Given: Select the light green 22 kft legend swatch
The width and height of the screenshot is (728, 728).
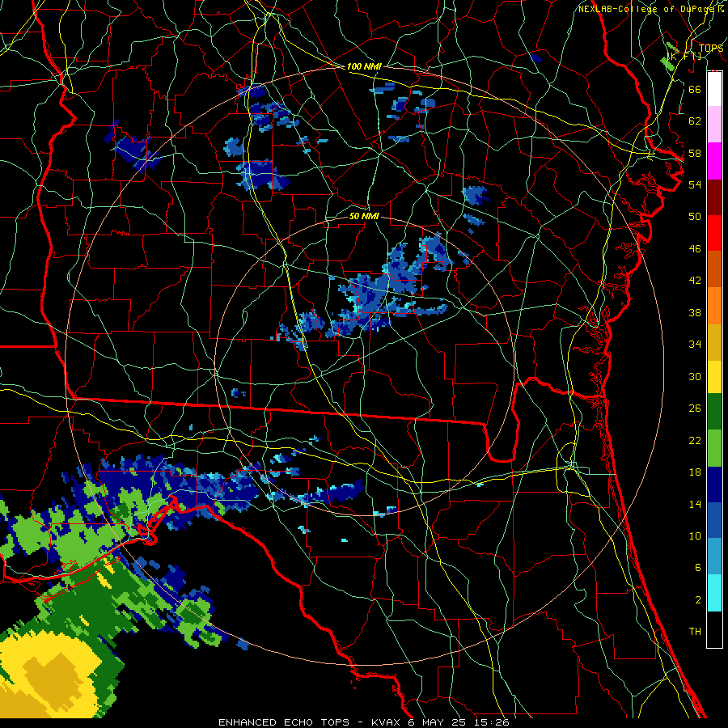Looking at the screenshot, I should (x=714, y=448).
